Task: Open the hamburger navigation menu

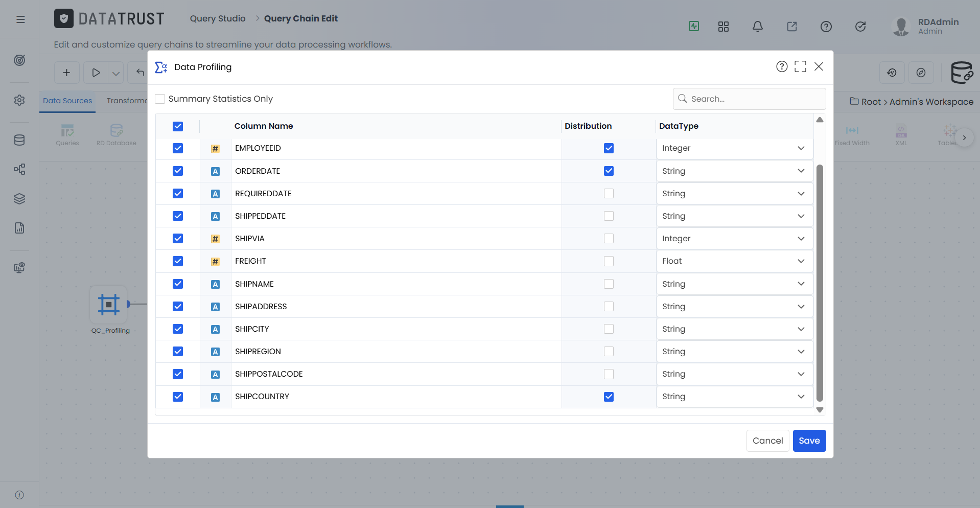Action: pos(20,19)
